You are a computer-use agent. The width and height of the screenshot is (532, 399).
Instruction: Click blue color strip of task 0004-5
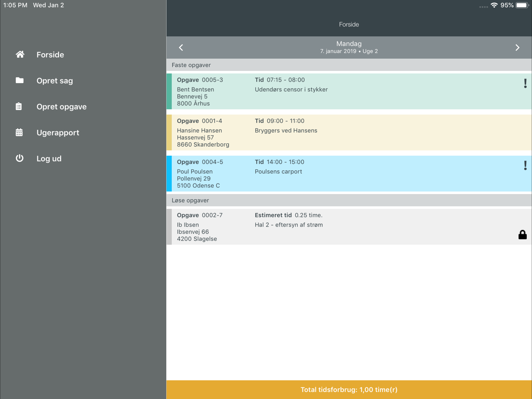[169, 174]
